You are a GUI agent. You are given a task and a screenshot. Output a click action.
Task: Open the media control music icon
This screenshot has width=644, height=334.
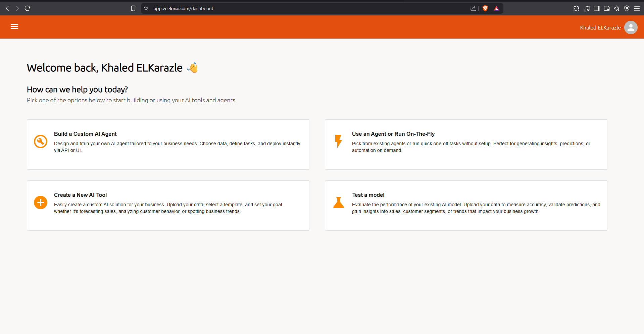coord(587,8)
